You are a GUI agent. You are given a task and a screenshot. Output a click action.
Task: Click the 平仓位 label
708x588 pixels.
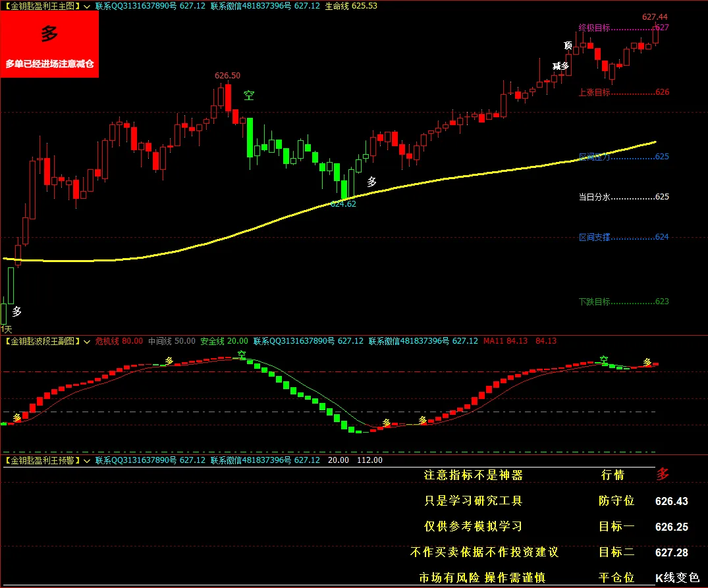pyautogui.click(x=616, y=578)
